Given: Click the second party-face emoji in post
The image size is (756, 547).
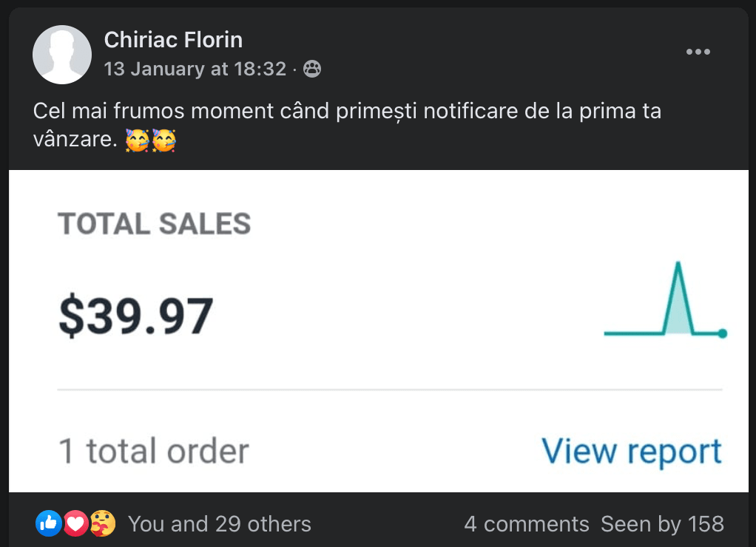Looking at the screenshot, I should pyautogui.click(x=163, y=140).
